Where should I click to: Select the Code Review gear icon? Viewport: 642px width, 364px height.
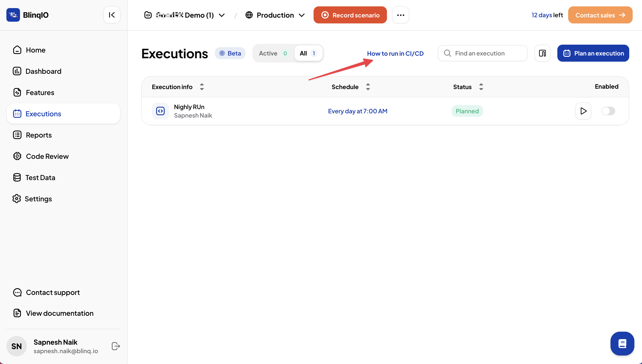[x=17, y=156]
